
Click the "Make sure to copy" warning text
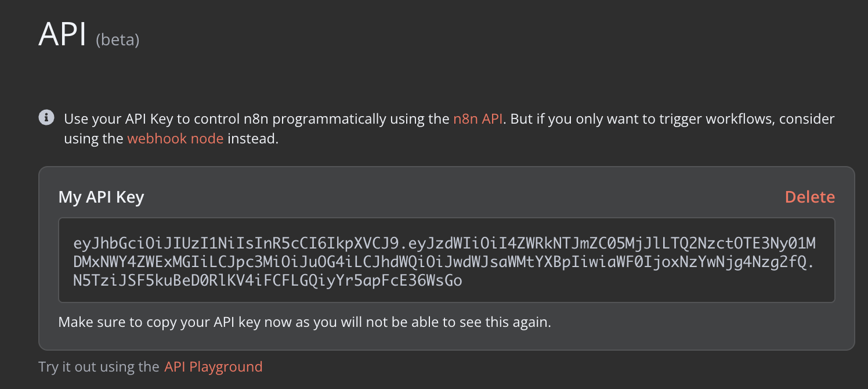(x=305, y=322)
